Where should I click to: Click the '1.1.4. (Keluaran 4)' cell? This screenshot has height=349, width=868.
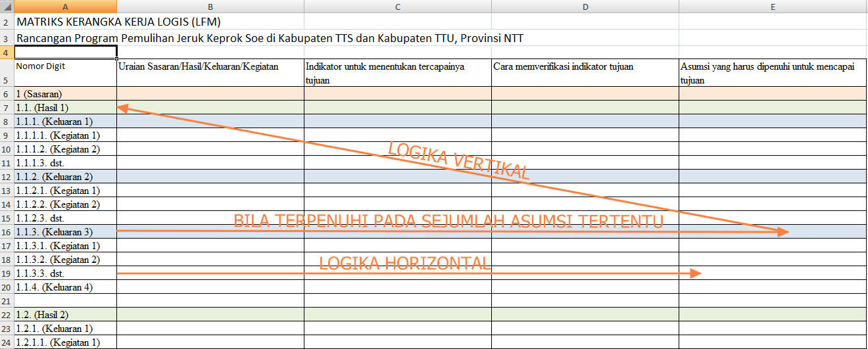click(x=65, y=287)
